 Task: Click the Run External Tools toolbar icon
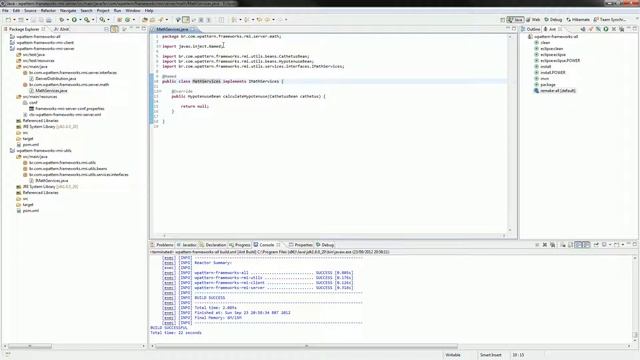[87, 20]
